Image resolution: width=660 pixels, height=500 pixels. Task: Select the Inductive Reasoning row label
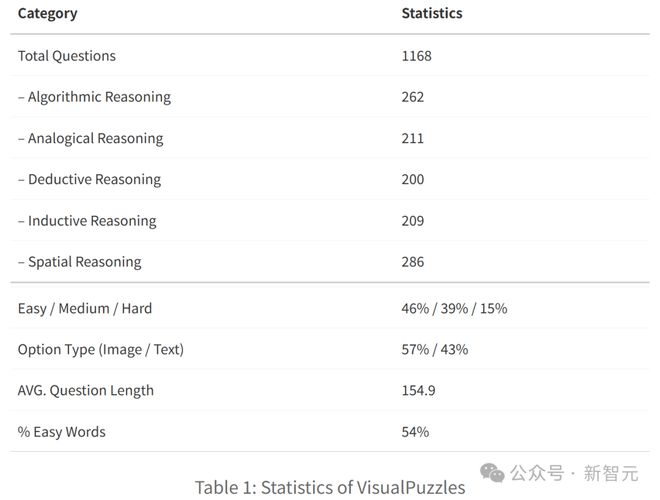tap(87, 221)
